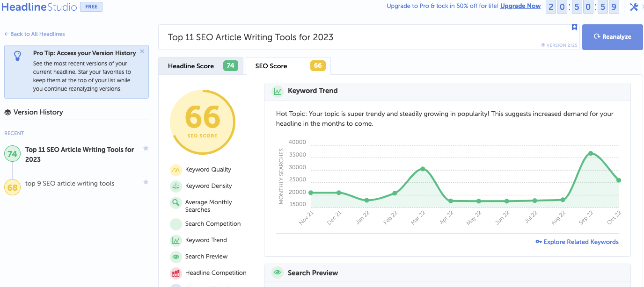Click the tools wrench icon top right
Screen dimensions: 644x287
635,7
